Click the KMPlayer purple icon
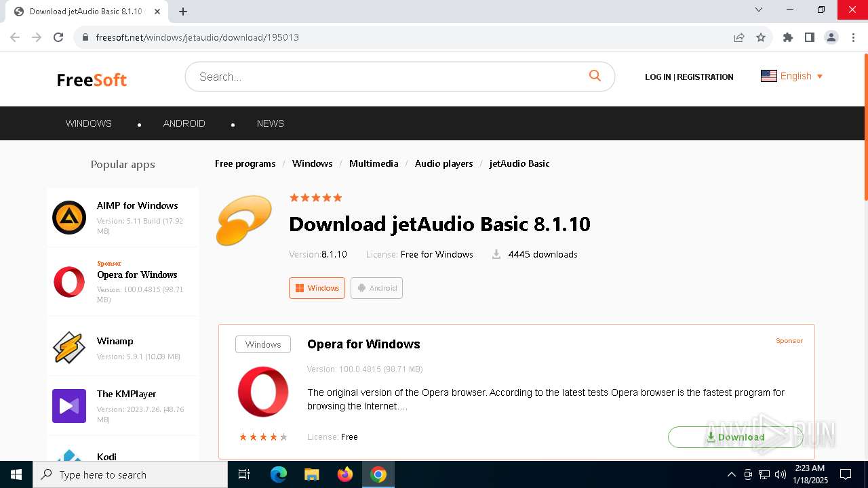Viewport: 868px width, 488px height. pos(69,406)
